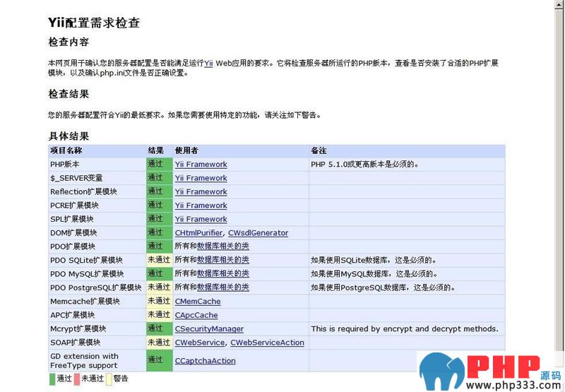Click the note about SQLite数据库 requirement
The width and height of the screenshot is (565, 392).
[374, 260]
